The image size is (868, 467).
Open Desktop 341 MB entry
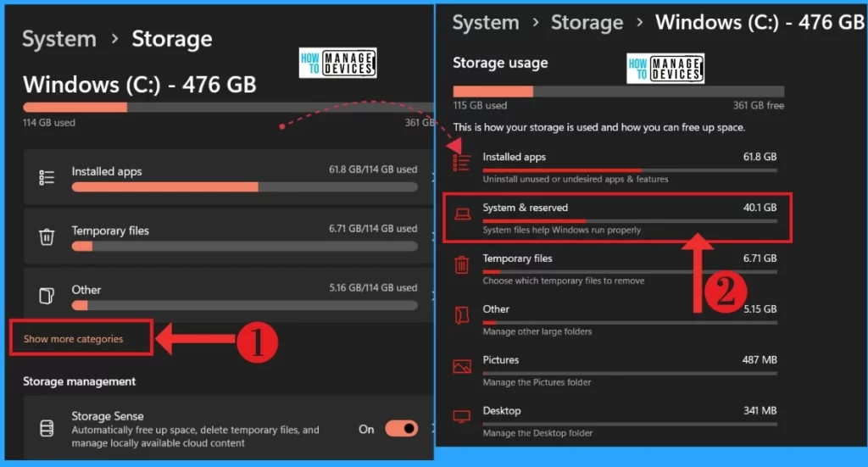(x=615, y=421)
